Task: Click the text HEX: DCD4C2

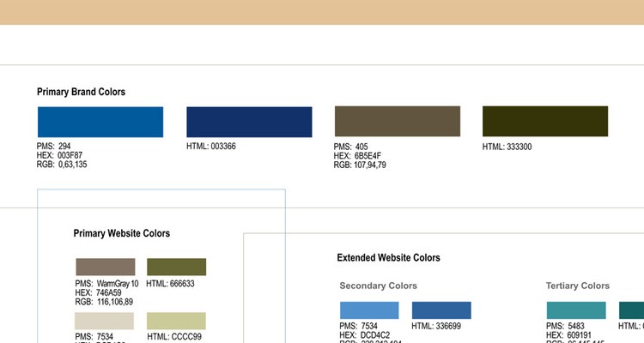Action: [365, 334]
